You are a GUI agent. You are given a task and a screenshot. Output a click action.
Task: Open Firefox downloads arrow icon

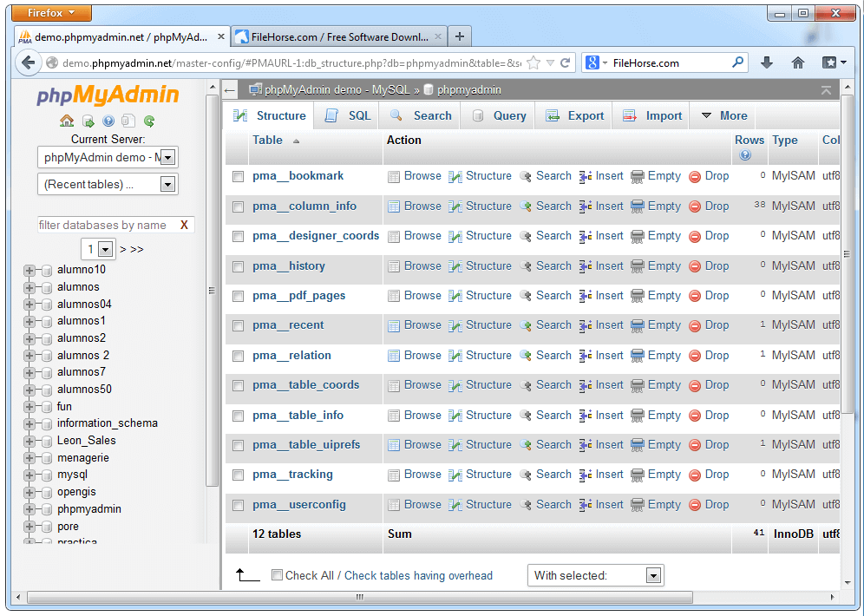pyautogui.click(x=766, y=62)
